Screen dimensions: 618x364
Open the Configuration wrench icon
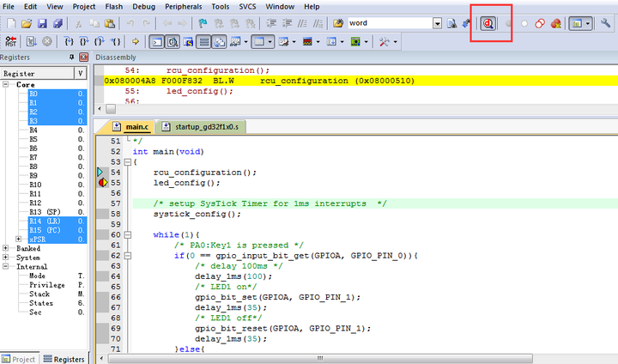point(606,23)
